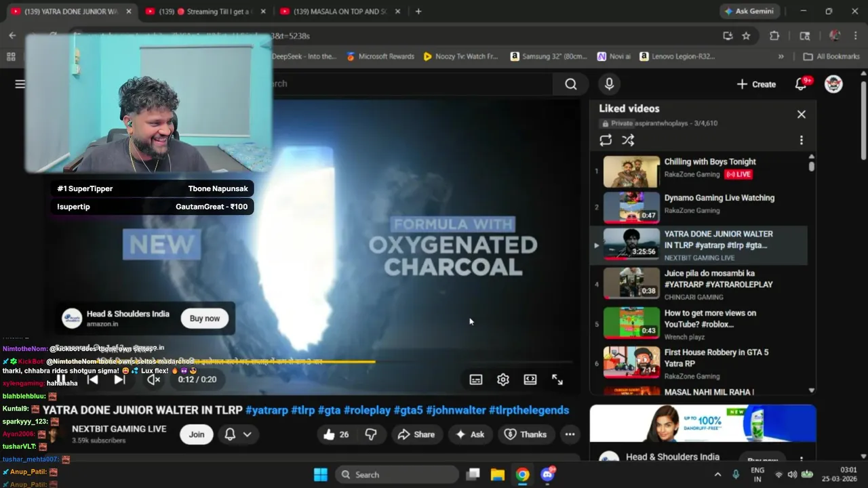
Task: Click Task View icon on taskbar
Action: pyautogui.click(x=473, y=474)
